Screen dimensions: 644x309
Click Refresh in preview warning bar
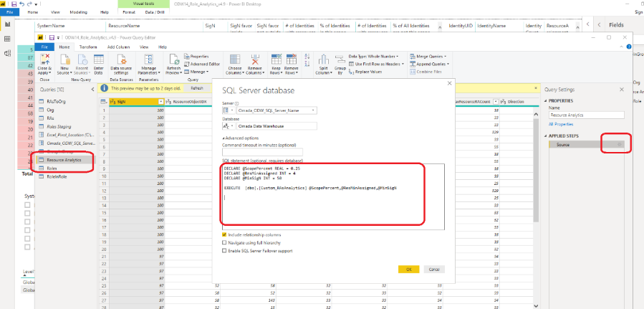[197, 88]
